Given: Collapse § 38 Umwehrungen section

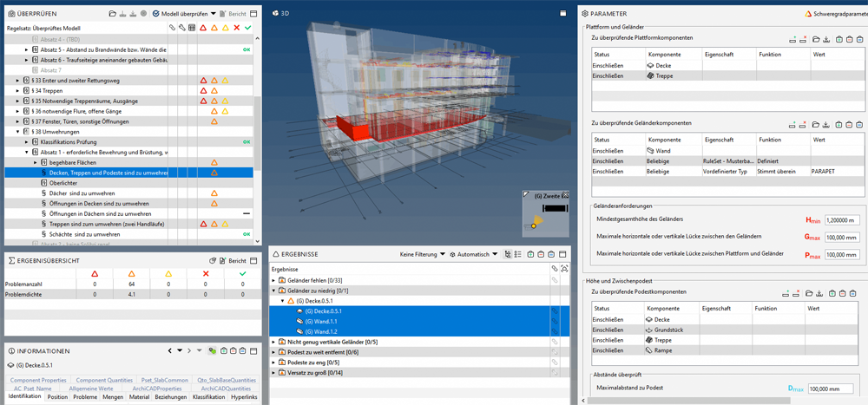Looking at the screenshot, I should [x=17, y=132].
